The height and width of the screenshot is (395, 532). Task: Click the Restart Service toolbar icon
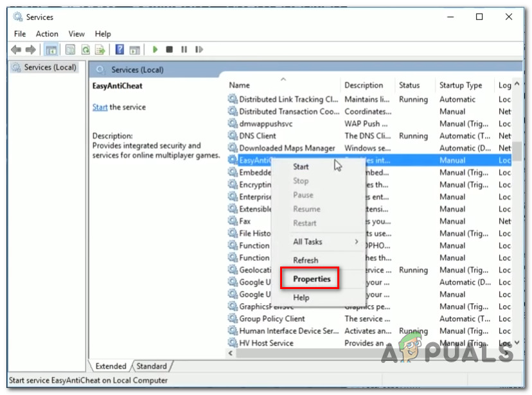tap(199, 49)
